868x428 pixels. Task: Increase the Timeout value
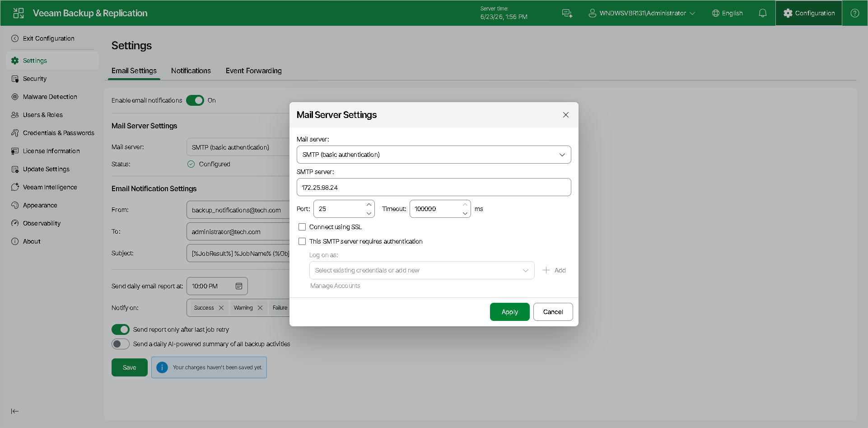click(x=465, y=205)
